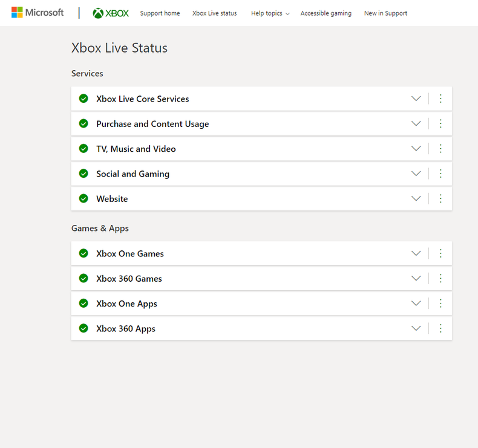This screenshot has width=478, height=448.
Task: Click the Microsoft logo
Action: [38, 13]
